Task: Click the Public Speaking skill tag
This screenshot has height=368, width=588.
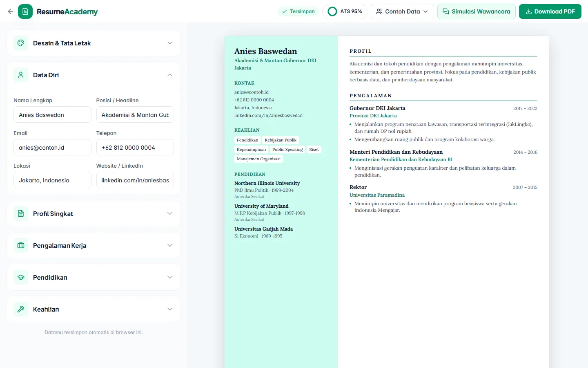Action: 287,149
